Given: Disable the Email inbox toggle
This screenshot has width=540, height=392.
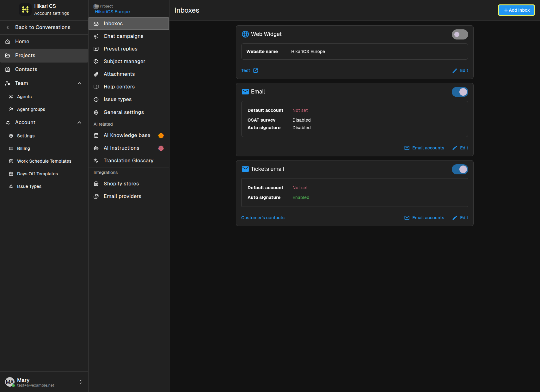Looking at the screenshot, I should 460,92.
